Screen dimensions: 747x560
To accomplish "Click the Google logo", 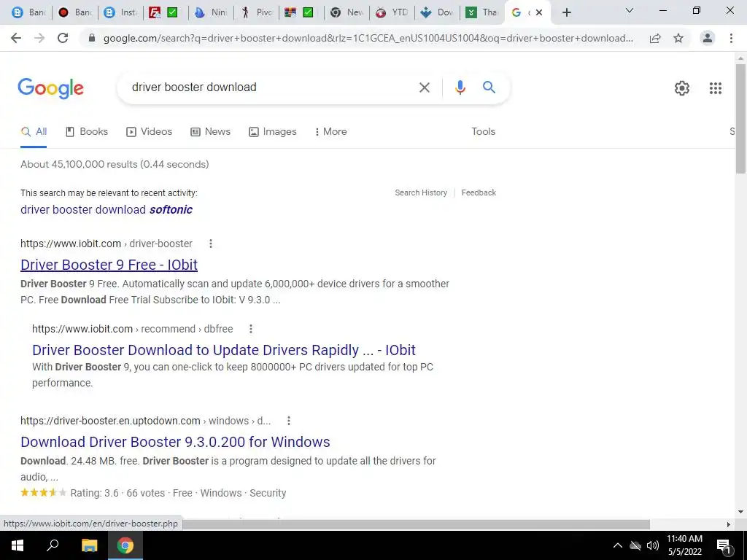I will [x=50, y=88].
